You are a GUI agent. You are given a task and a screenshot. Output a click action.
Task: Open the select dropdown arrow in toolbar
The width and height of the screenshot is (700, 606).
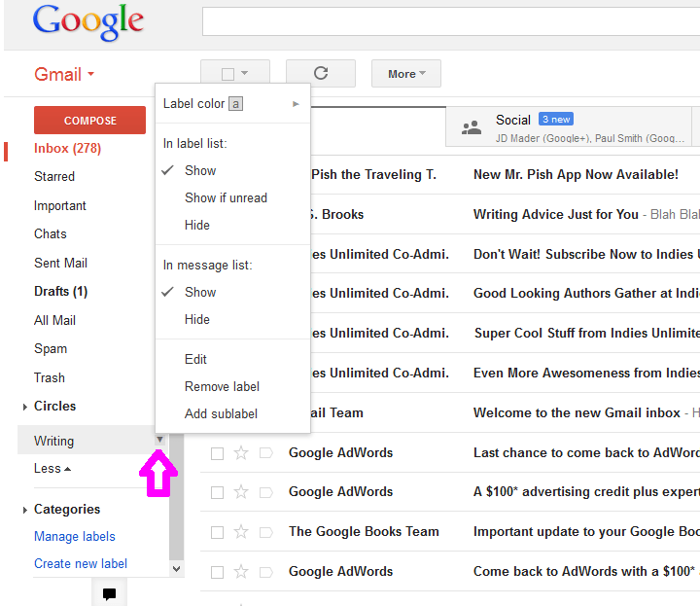(245, 73)
